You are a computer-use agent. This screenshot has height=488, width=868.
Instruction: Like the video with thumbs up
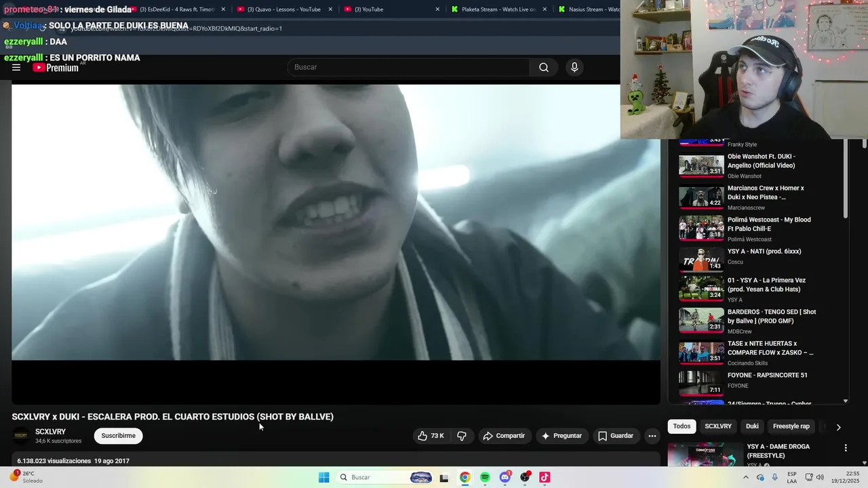431,436
